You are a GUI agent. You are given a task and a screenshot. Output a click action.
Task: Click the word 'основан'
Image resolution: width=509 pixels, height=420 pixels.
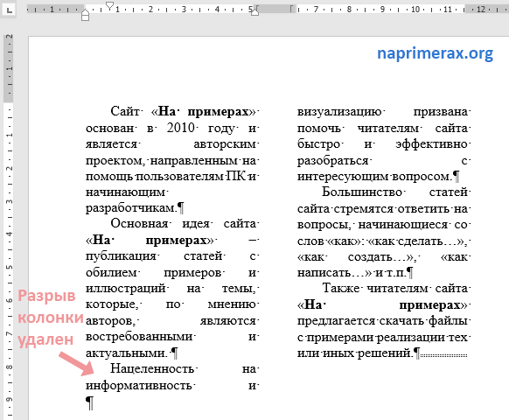click(x=109, y=128)
